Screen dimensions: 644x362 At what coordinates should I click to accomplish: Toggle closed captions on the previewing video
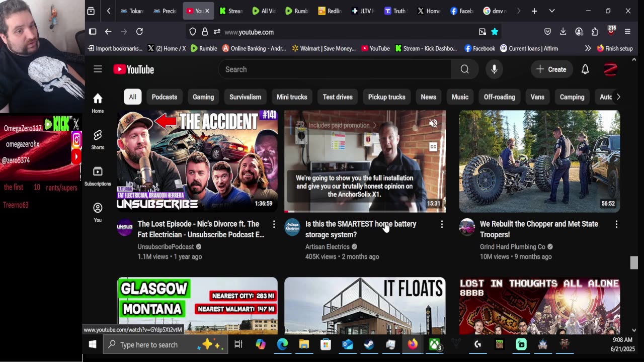(x=433, y=147)
